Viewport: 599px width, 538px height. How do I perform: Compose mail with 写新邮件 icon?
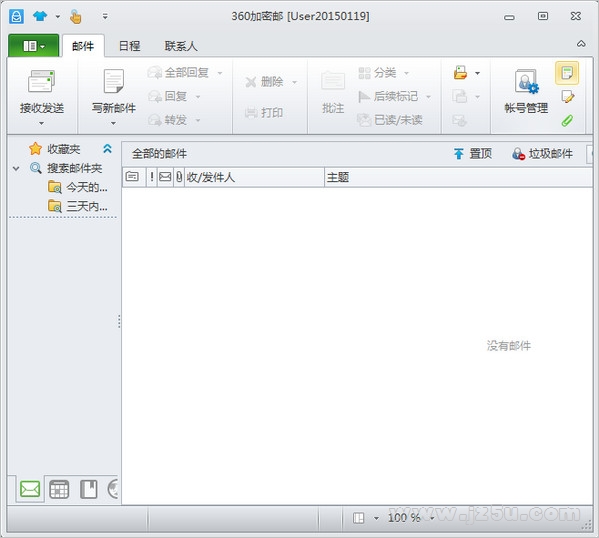coord(113,81)
